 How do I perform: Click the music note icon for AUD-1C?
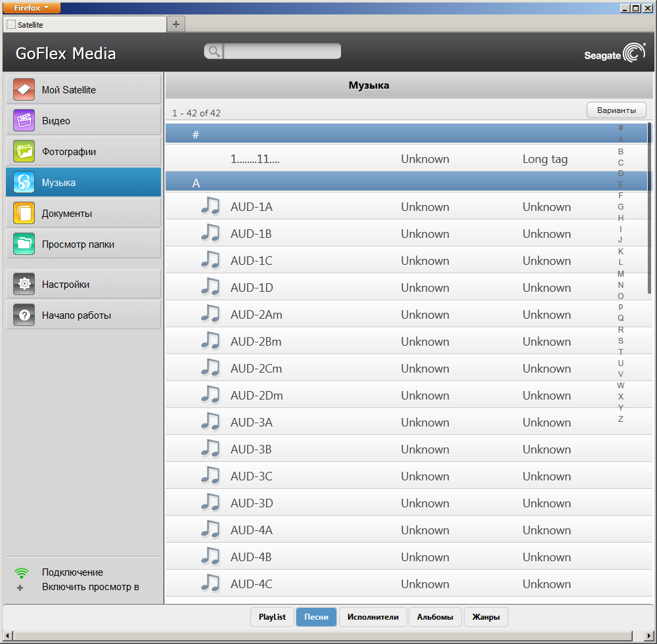tap(210, 260)
